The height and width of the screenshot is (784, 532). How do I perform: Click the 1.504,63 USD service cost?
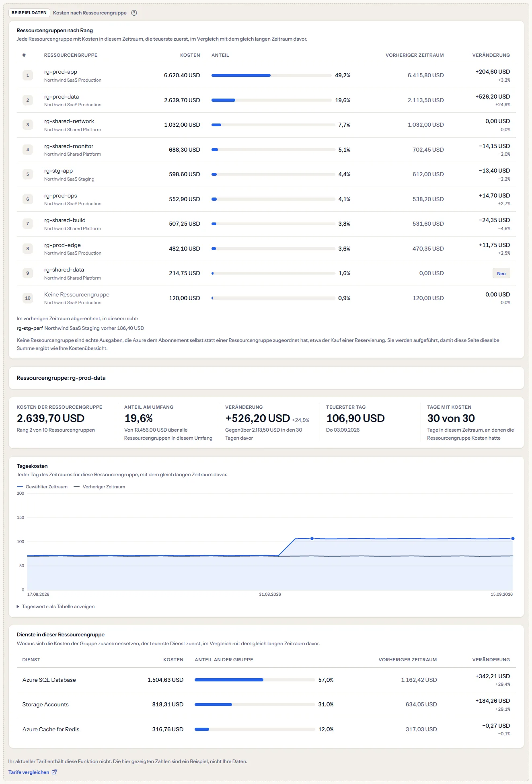coord(165,680)
